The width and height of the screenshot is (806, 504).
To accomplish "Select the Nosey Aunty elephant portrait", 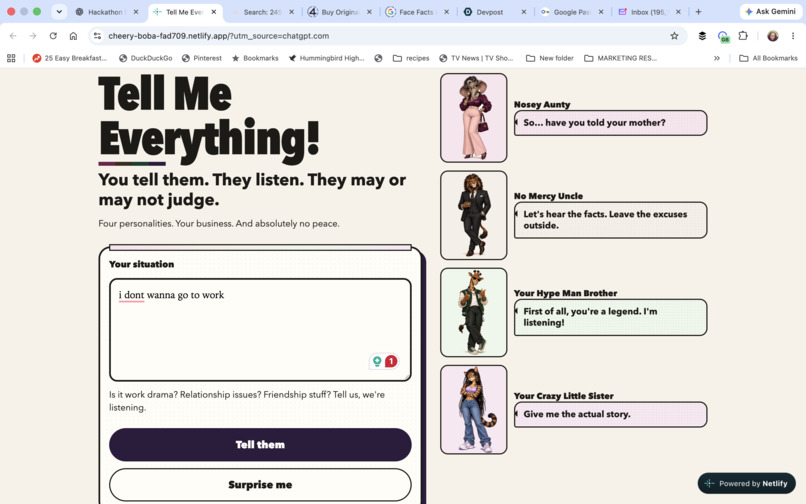I will click(473, 118).
